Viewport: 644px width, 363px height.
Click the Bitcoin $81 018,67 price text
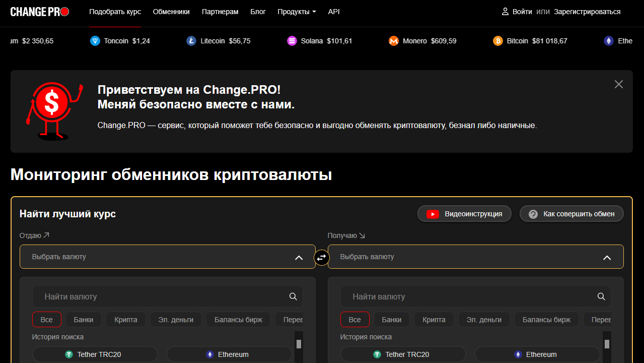(x=537, y=41)
